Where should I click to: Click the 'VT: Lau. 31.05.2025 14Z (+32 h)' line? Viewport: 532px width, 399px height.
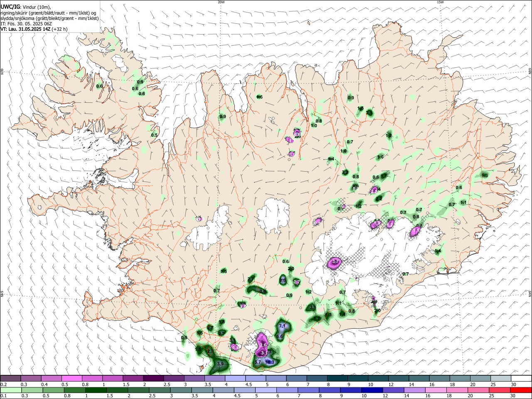[x=34, y=29]
